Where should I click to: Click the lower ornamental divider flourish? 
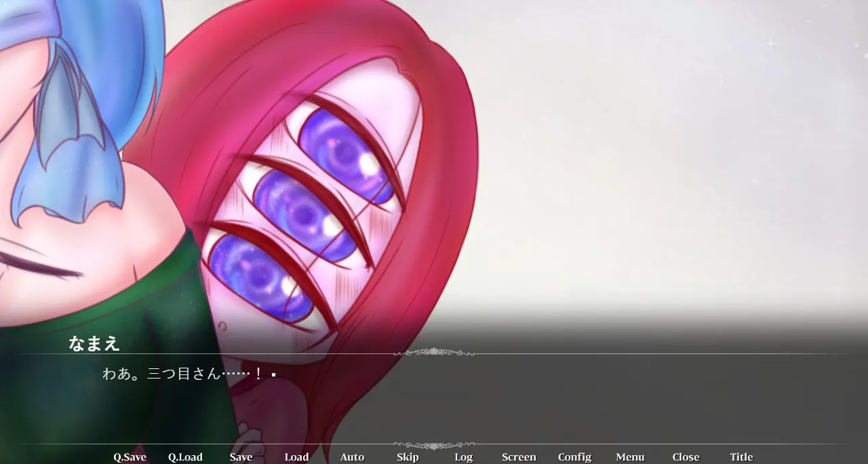coord(434,446)
